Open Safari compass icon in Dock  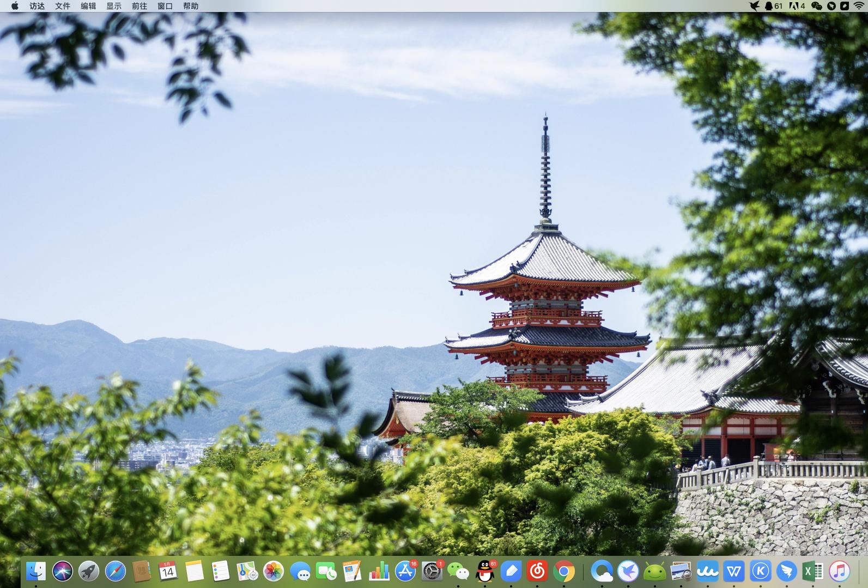[x=116, y=571]
